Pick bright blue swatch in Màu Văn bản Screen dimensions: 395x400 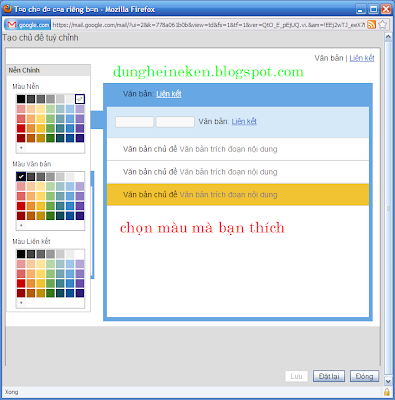click(x=70, y=206)
